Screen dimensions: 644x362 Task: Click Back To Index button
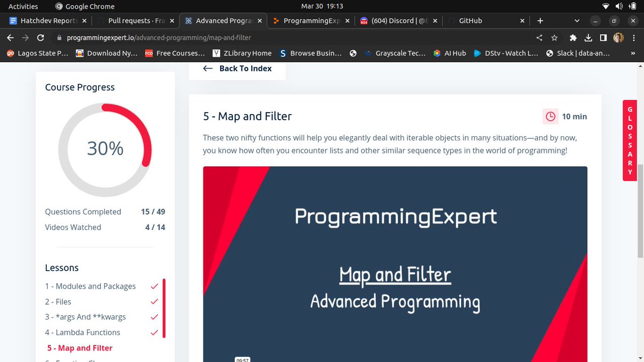[237, 69]
